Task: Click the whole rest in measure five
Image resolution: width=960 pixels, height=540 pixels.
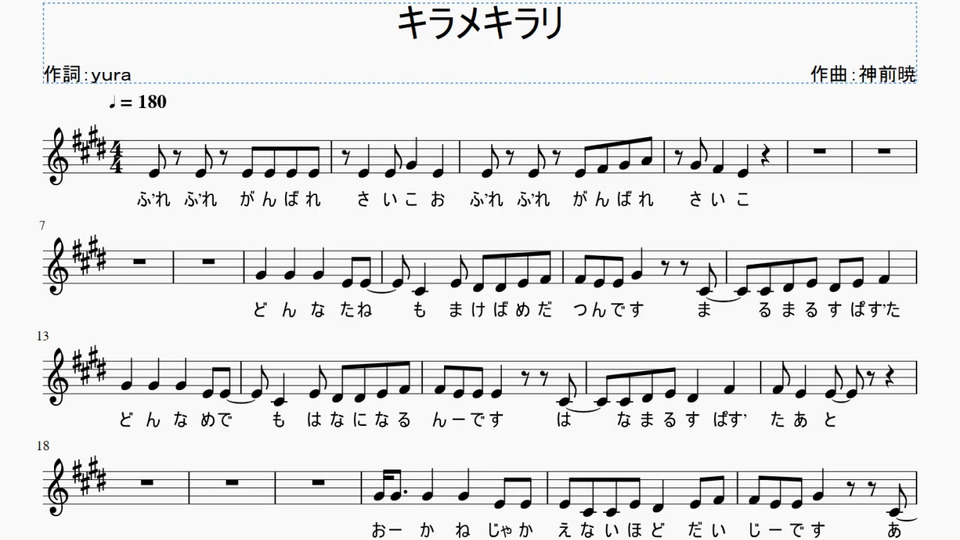Action: click(820, 151)
